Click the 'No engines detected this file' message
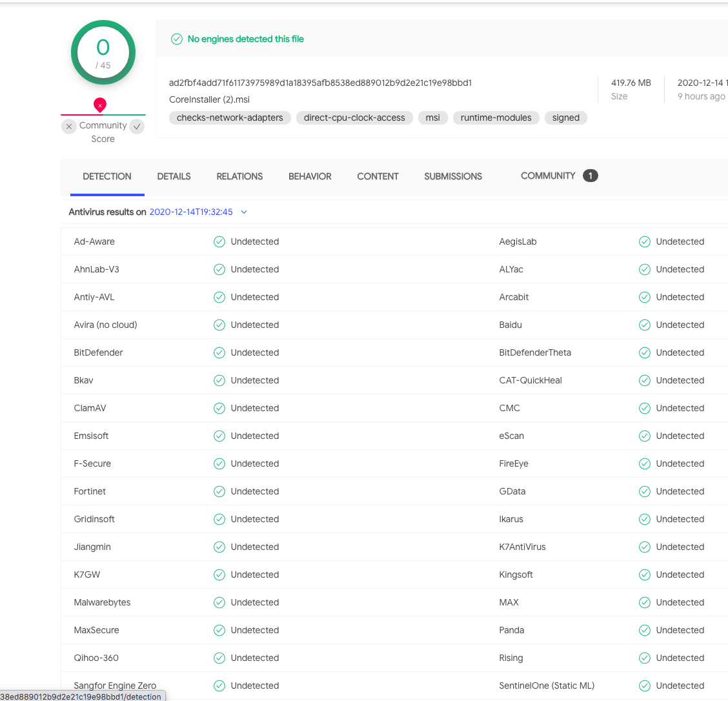The height and width of the screenshot is (701, 728). 246,39
